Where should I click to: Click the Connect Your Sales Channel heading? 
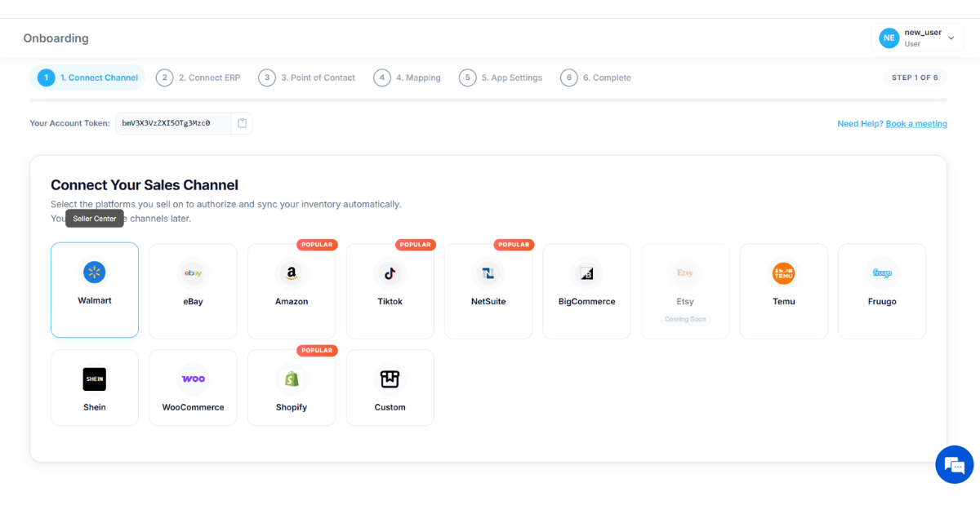coord(145,185)
